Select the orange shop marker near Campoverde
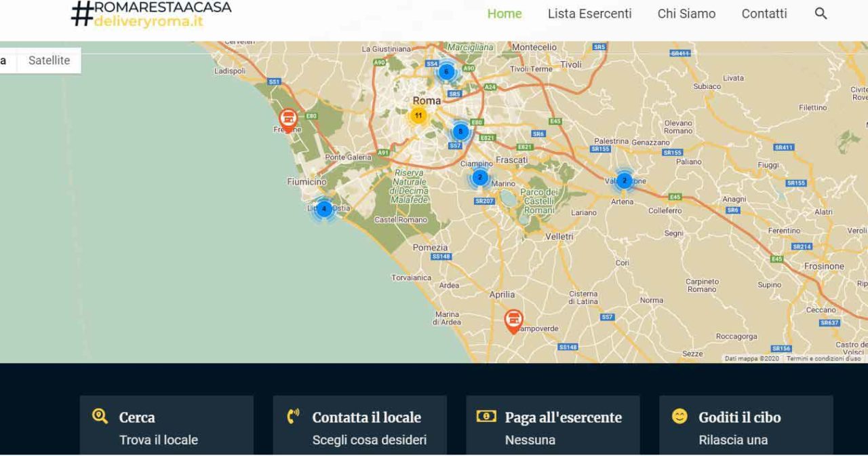The height and width of the screenshot is (456, 868). pos(513,320)
